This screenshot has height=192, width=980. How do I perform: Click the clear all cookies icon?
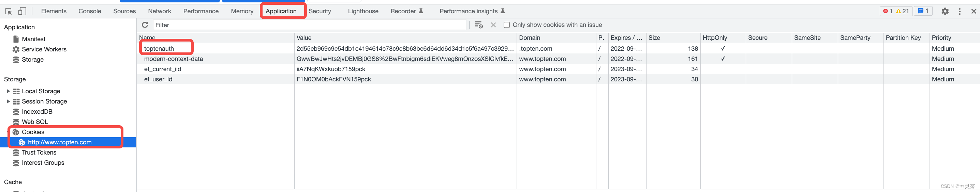[479, 25]
